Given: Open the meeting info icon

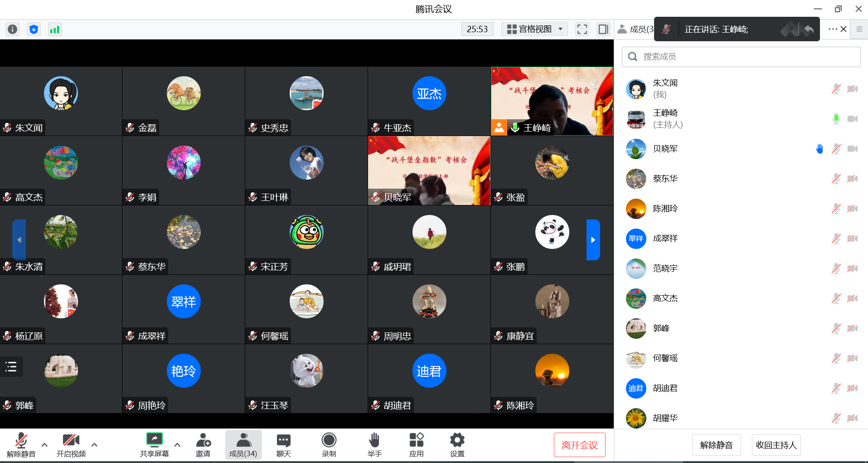Looking at the screenshot, I should click(x=12, y=29).
